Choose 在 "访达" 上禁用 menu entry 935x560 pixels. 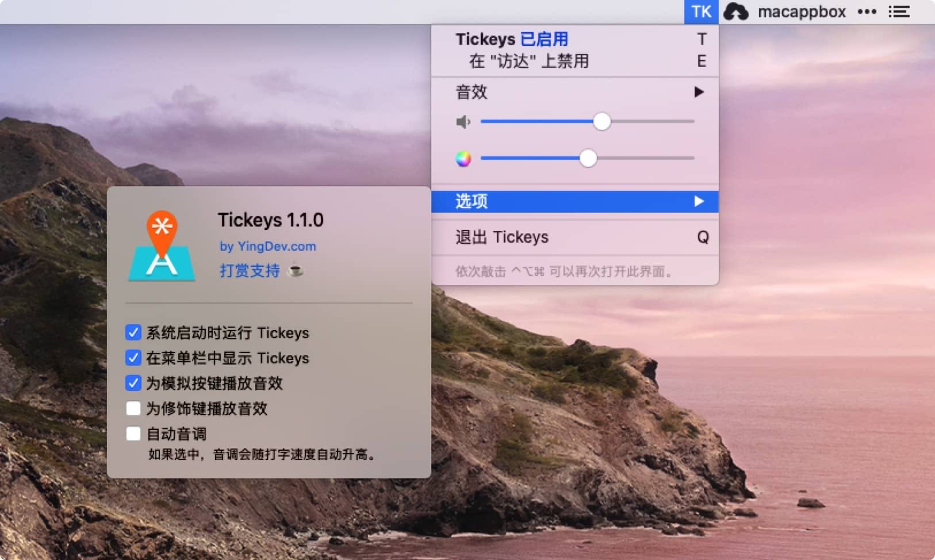pyautogui.click(x=575, y=61)
